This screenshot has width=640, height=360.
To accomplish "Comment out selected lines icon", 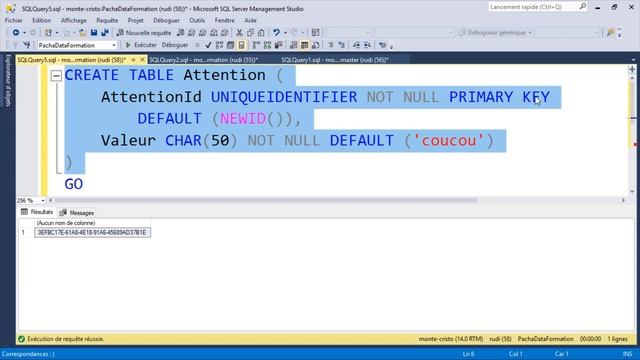I will (x=331, y=45).
